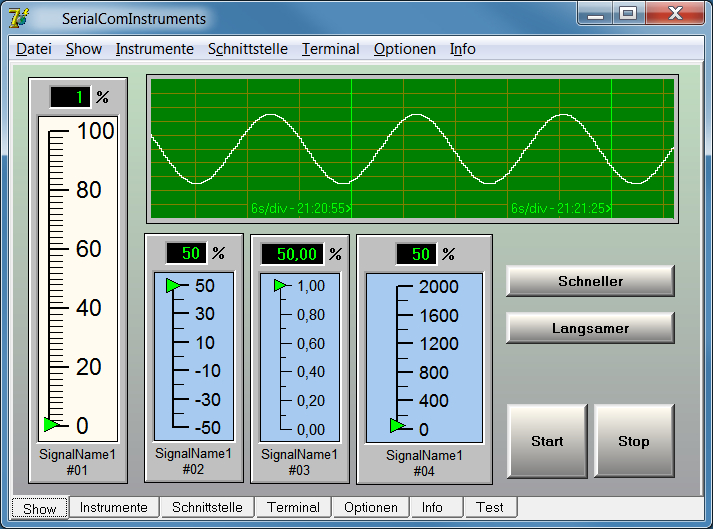Click the 1200 scale label on instrument #04
Image resolution: width=713 pixels, height=529 pixels.
pos(438,344)
